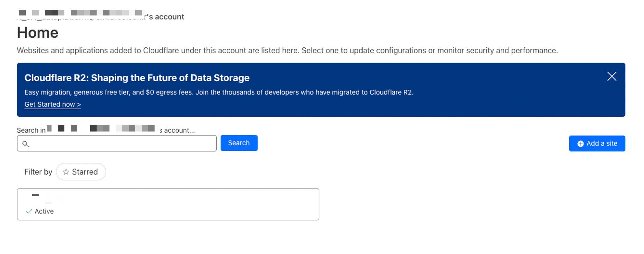Open the Active site card
Screen dimensions: 644x254
tap(168, 204)
